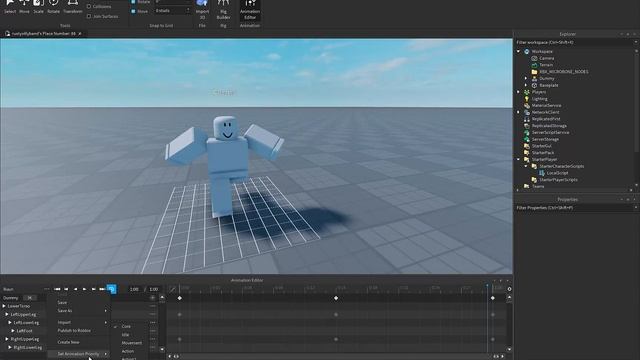Toggle the IK button beside Dummy
640x360 pixels.
(29, 298)
